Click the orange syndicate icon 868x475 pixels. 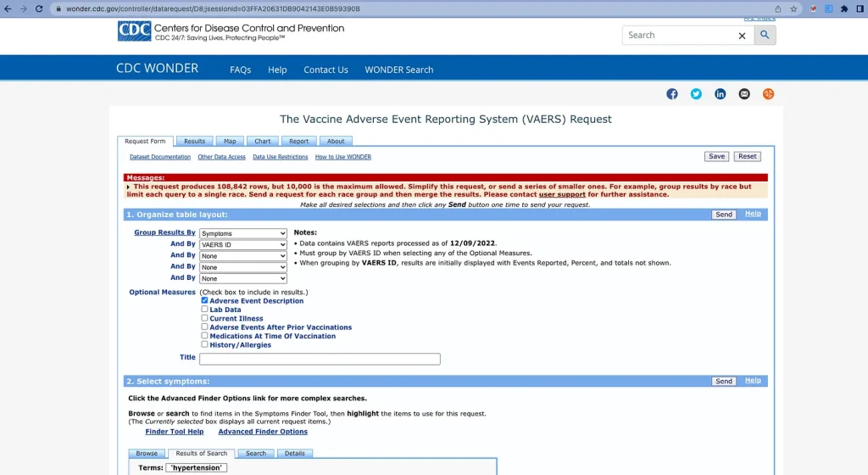click(769, 94)
